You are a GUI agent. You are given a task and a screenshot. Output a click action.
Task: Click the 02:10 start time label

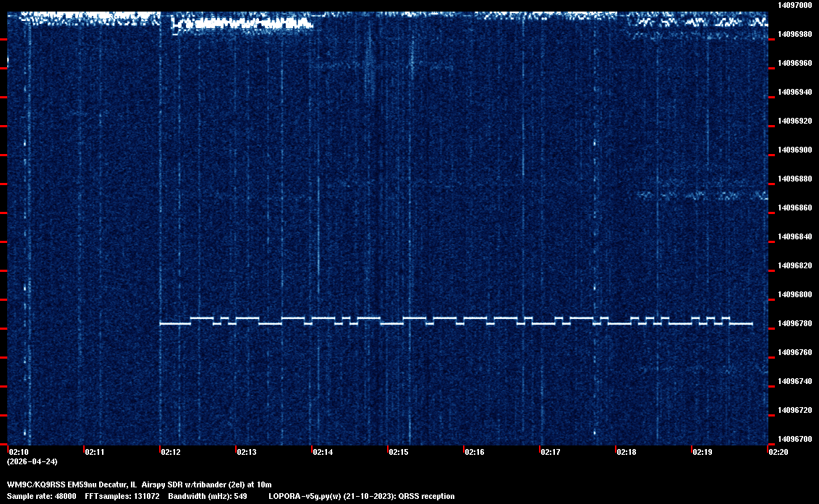(x=20, y=452)
